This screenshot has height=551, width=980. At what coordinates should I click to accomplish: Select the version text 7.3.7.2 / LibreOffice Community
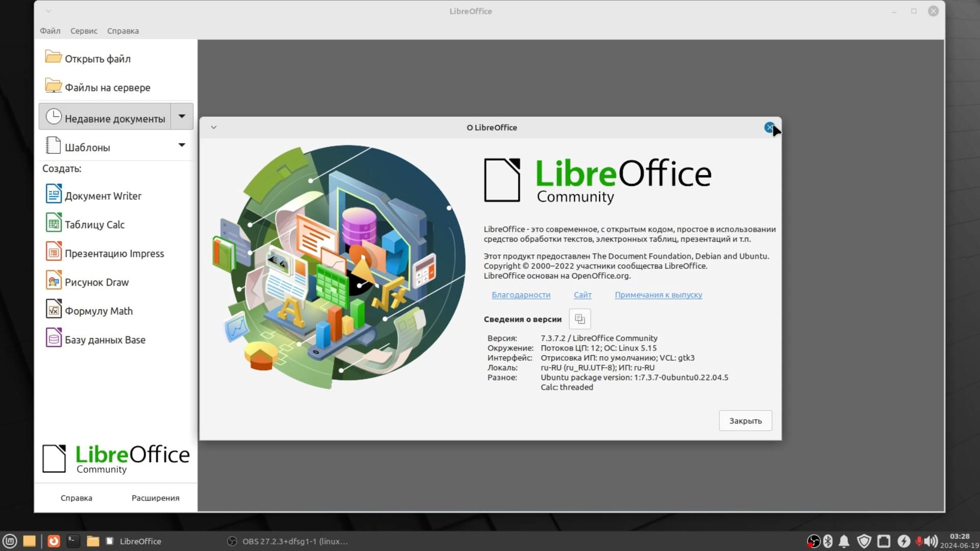click(599, 338)
